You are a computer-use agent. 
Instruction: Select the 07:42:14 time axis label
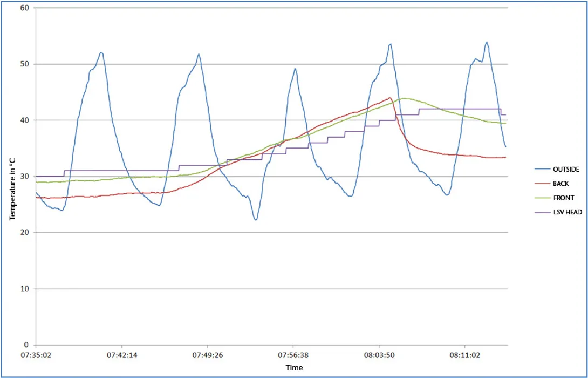click(122, 355)
